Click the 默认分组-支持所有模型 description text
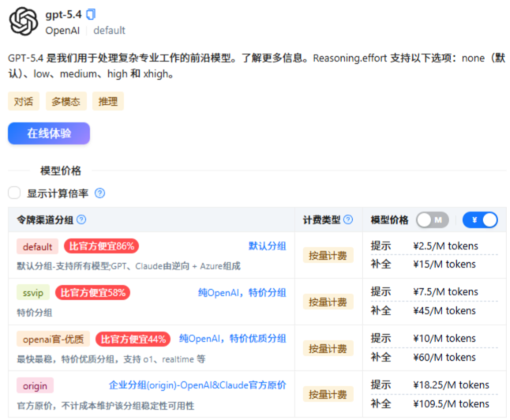Viewport: 510px width, 420px height. pyautogui.click(x=129, y=266)
